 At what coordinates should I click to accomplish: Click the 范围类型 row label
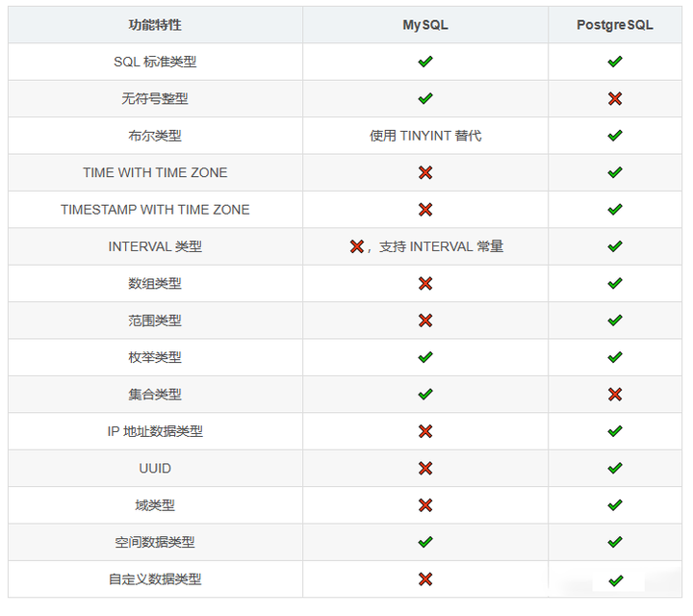click(155, 321)
